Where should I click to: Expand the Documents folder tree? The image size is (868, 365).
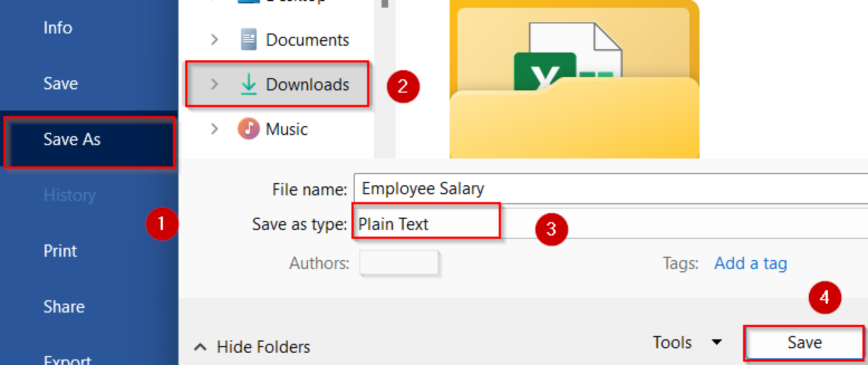214,39
